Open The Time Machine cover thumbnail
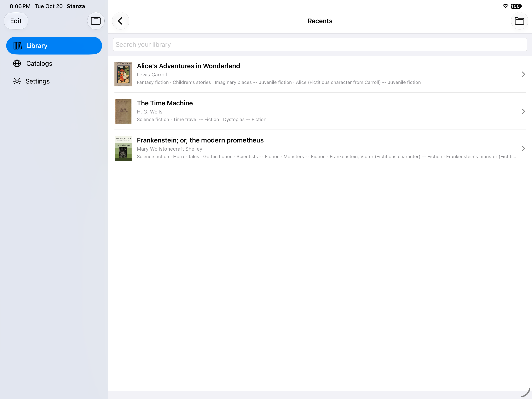 pyautogui.click(x=123, y=111)
